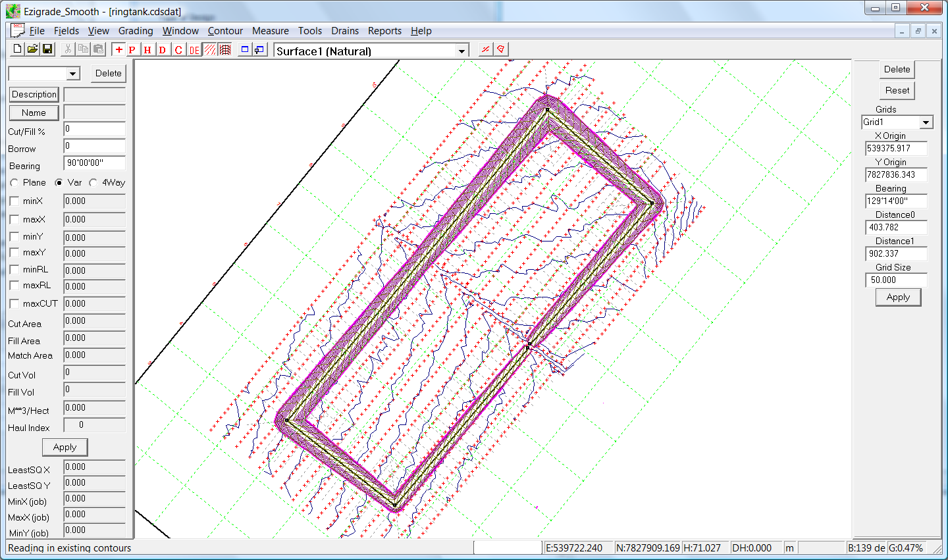Select the Plane radio button
This screenshot has width=948, height=560.
(14, 183)
